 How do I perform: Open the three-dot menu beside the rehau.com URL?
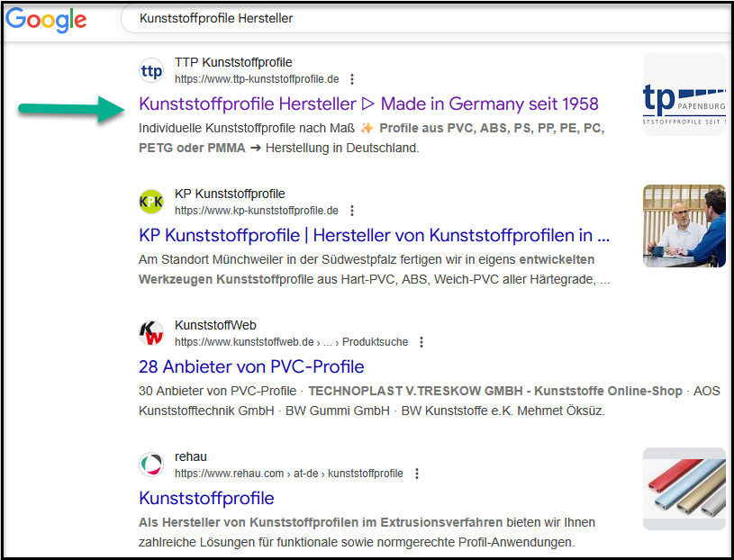[x=417, y=474]
